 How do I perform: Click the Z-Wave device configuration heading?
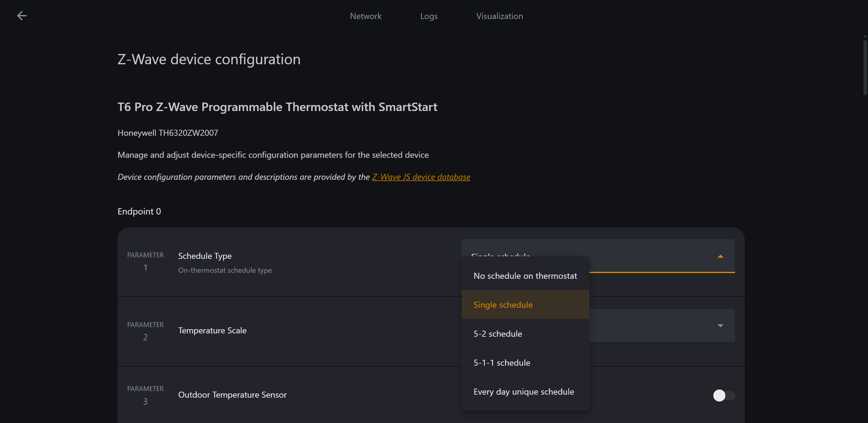pos(209,59)
